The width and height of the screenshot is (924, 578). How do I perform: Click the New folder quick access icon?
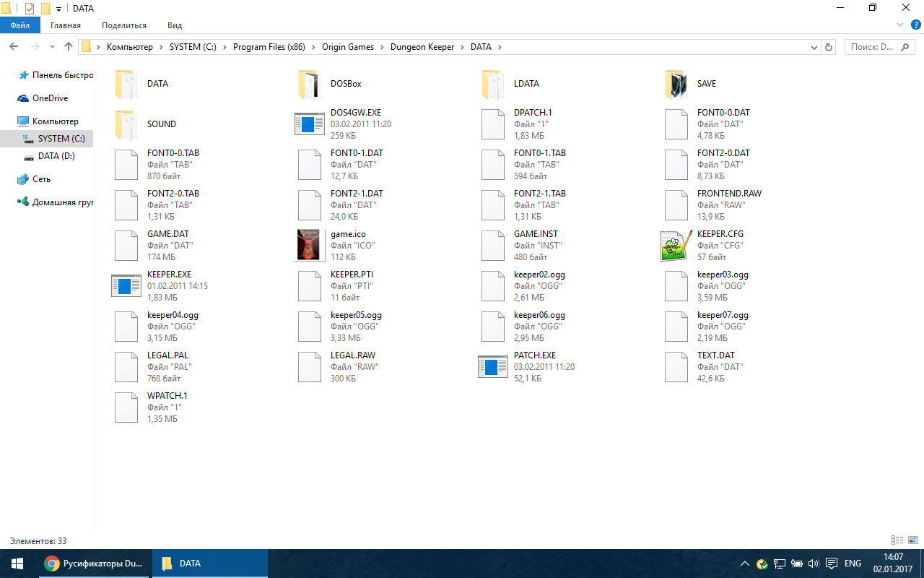46,9
